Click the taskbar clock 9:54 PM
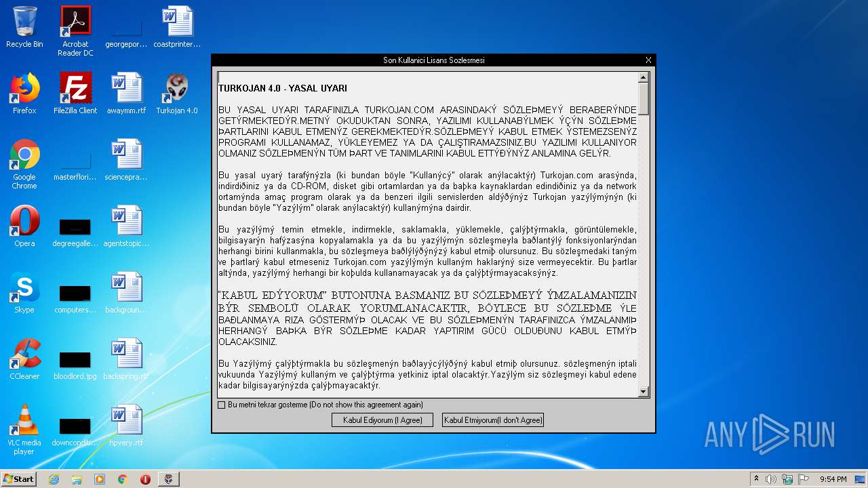The height and width of the screenshot is (488, 868). pyautogui.click(x=833, y=479)
